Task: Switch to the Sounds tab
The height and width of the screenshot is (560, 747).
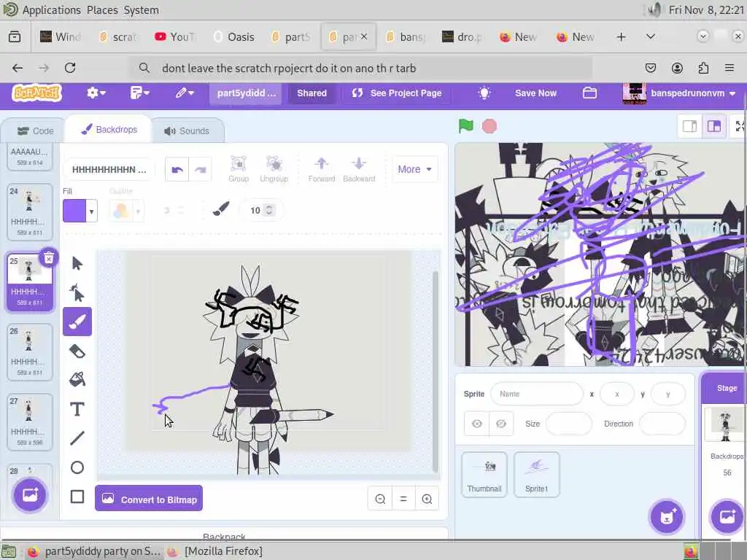Action: (x=187, y=131)
